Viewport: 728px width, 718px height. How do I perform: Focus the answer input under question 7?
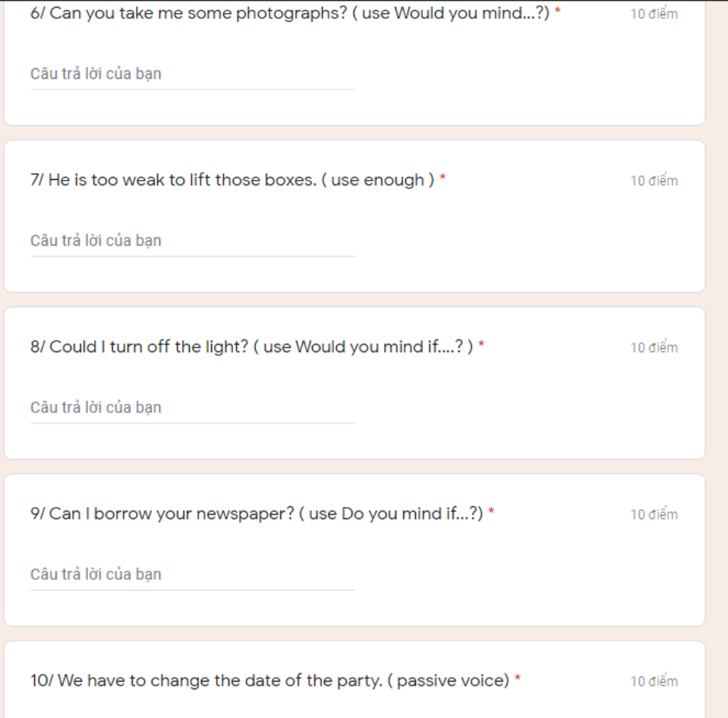point(192,241)
